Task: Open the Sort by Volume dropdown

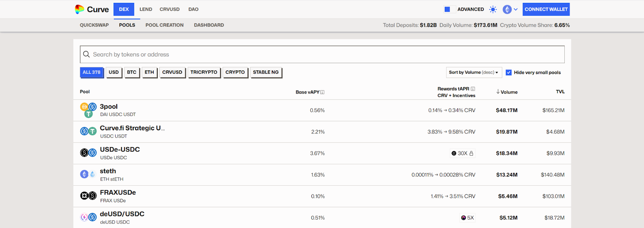Action: [x=474, y=72]
